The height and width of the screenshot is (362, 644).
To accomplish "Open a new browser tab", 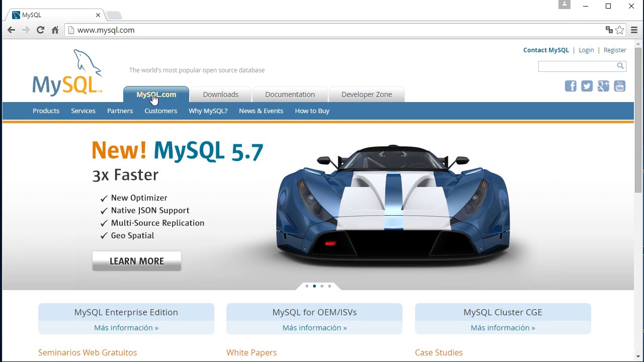I will pyautogui.click(x=114, y=15).
